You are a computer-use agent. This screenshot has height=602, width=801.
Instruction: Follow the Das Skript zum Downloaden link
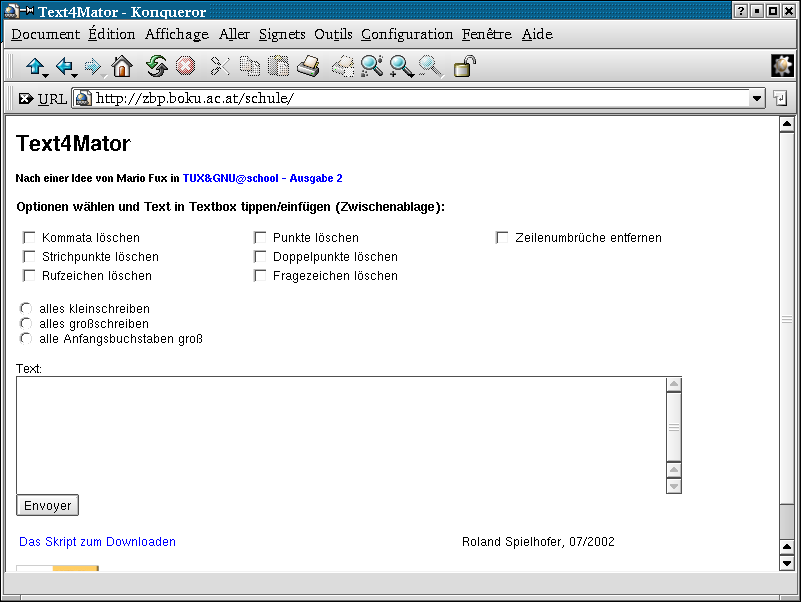[x=98, y=542]
